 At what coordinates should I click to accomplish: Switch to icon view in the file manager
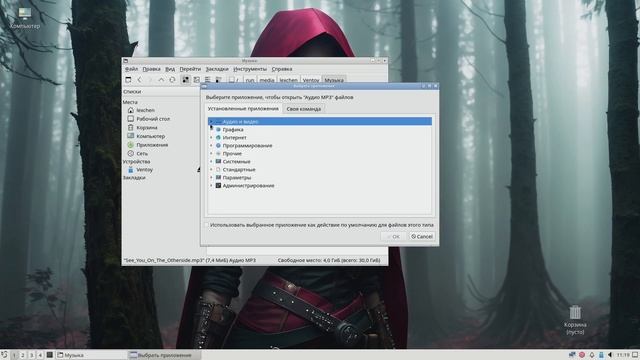(x=186, y=80)
